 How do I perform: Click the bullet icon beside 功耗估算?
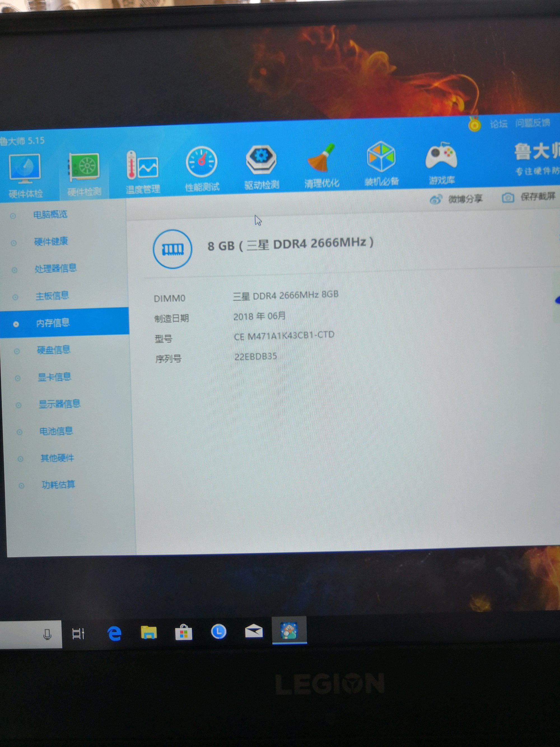tap(21, 486)
